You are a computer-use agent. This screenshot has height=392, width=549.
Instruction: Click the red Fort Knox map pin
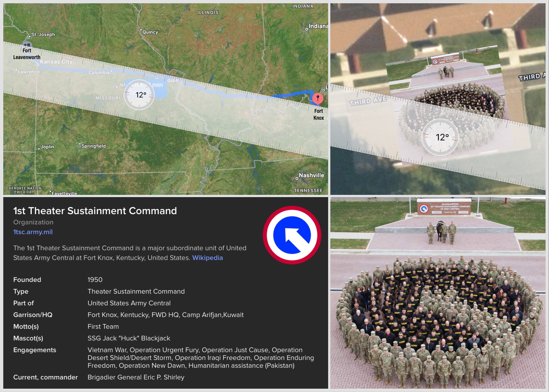[x=318, y=99]
